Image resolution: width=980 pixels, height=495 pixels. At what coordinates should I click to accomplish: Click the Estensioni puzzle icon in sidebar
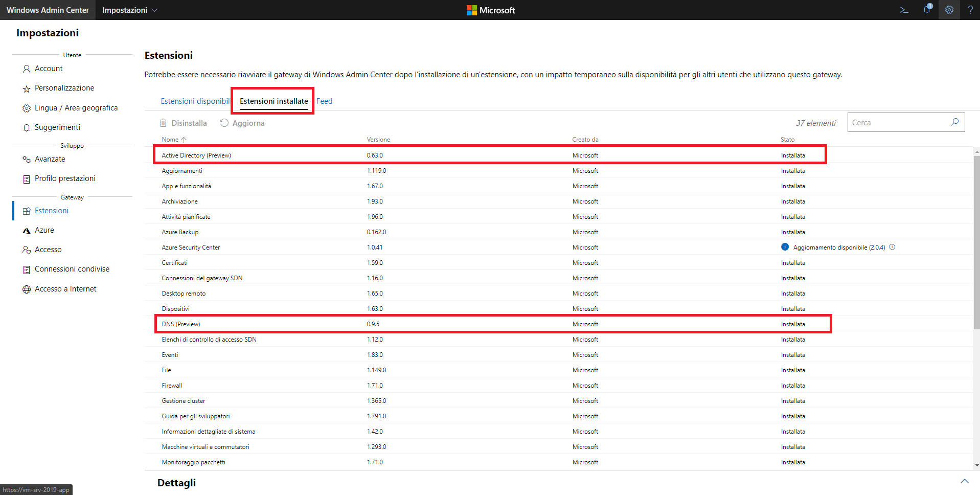(x=27, y=211)
